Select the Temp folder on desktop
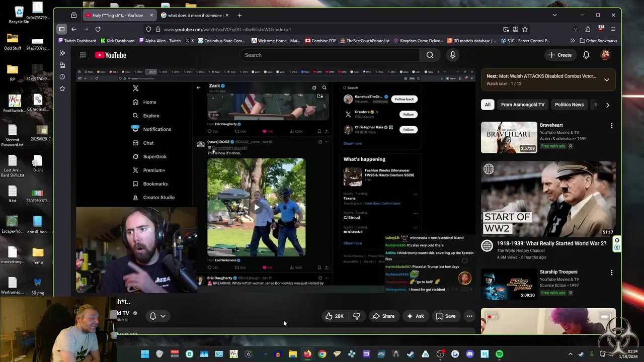 coord(38,255)
